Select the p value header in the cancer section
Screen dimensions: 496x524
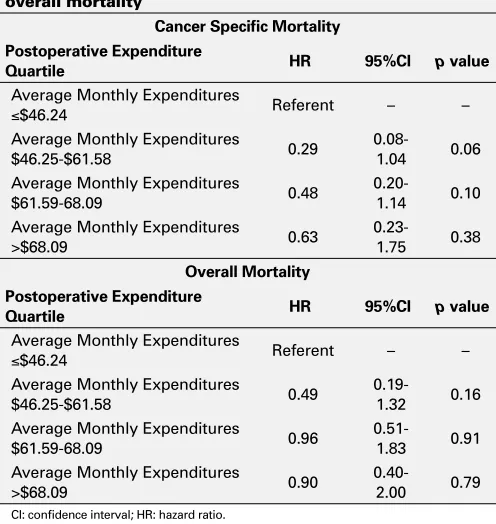pyautogui.click(x=462, y=62)
